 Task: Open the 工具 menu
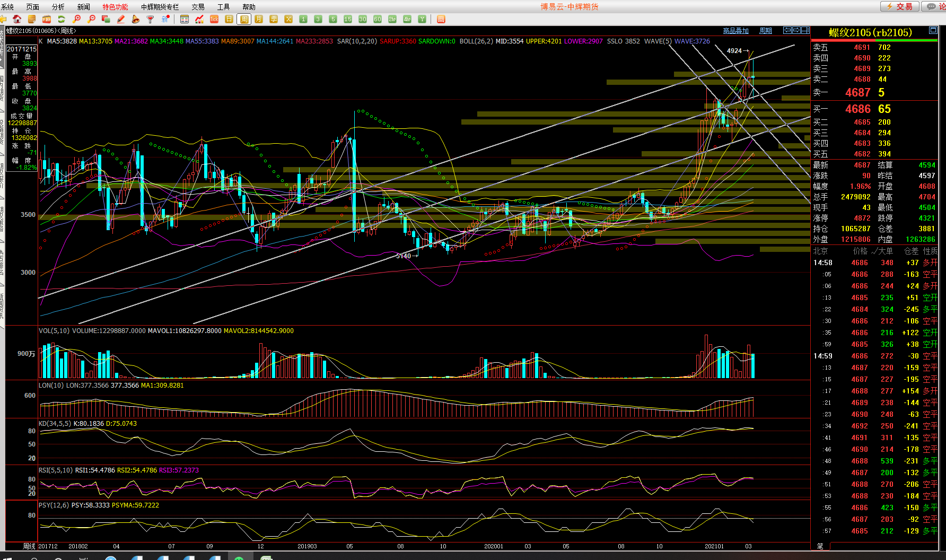coord(224,7)
